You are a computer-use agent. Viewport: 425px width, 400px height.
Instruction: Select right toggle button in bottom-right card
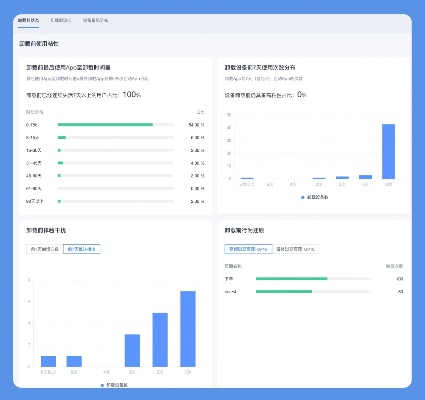296,249
